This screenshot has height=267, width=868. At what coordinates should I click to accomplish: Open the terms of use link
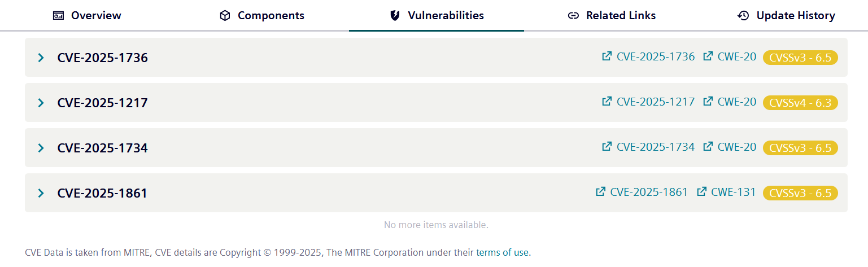(502, 252)
